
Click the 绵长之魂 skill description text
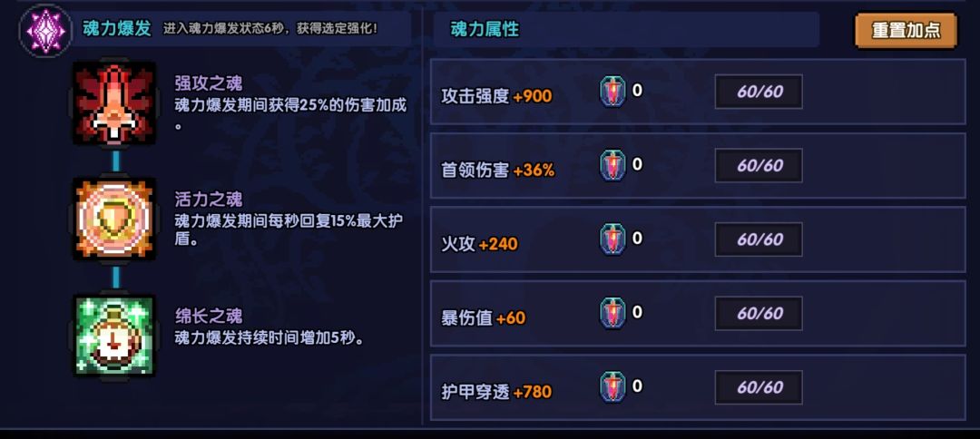click(269, 337)
